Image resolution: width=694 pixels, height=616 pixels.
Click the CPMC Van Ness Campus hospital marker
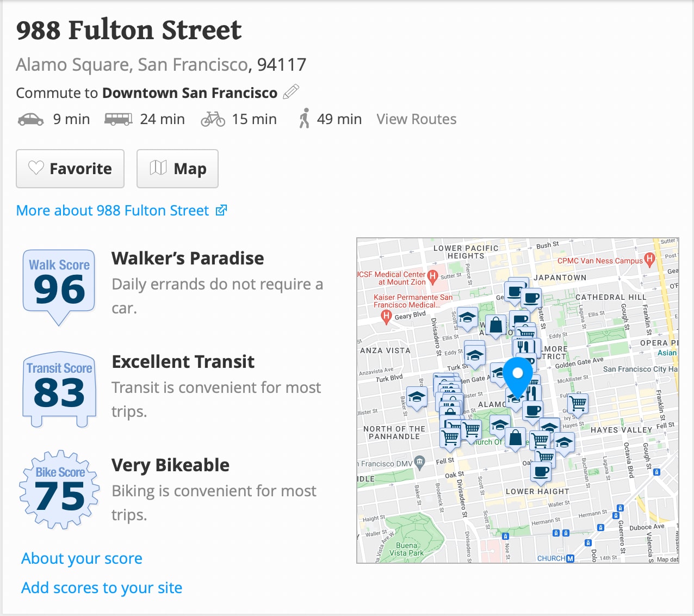(649, 259)
